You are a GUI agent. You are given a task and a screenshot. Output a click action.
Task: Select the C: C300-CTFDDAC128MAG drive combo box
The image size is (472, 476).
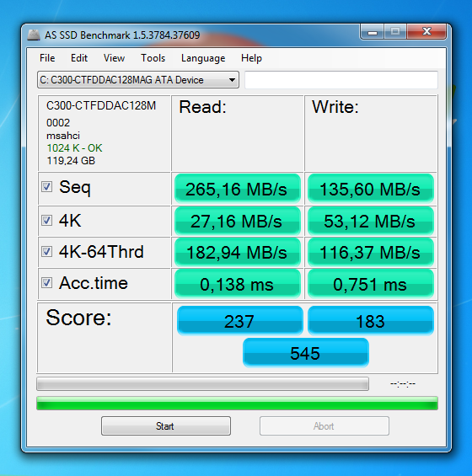[x=138, y=80]
